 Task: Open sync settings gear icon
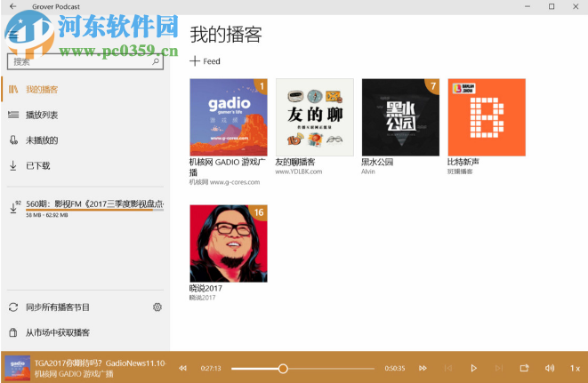click(x=157, y=307)
